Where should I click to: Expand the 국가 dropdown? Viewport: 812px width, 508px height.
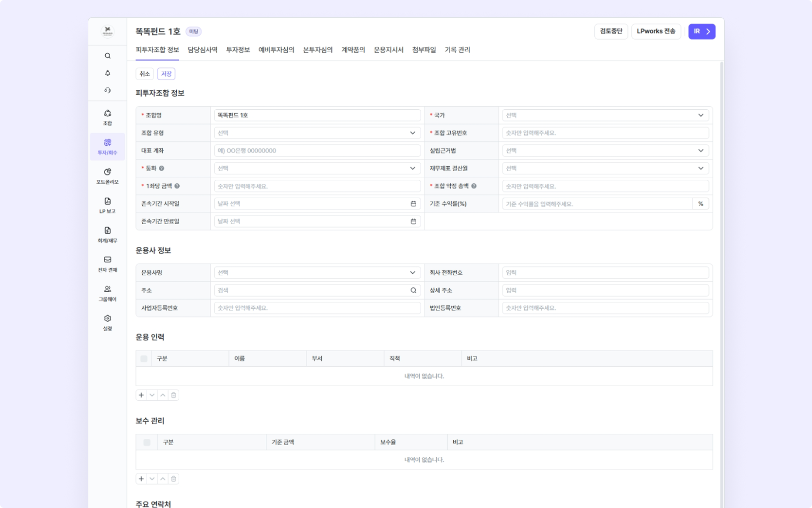[605, 115]
